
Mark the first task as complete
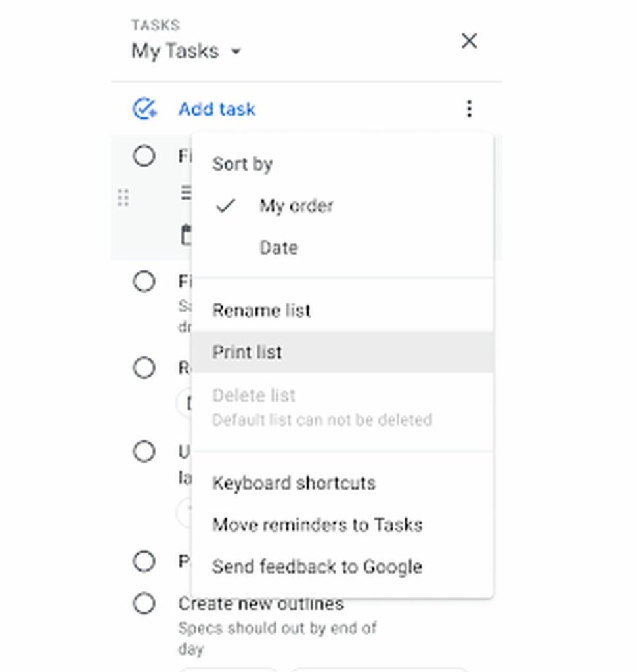click(x=143, y=156)
